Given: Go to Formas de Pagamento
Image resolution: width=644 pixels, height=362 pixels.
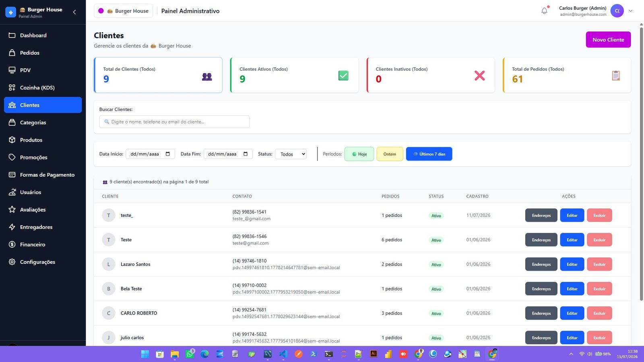Looking at the screenshot, I should tap(43, 175).
